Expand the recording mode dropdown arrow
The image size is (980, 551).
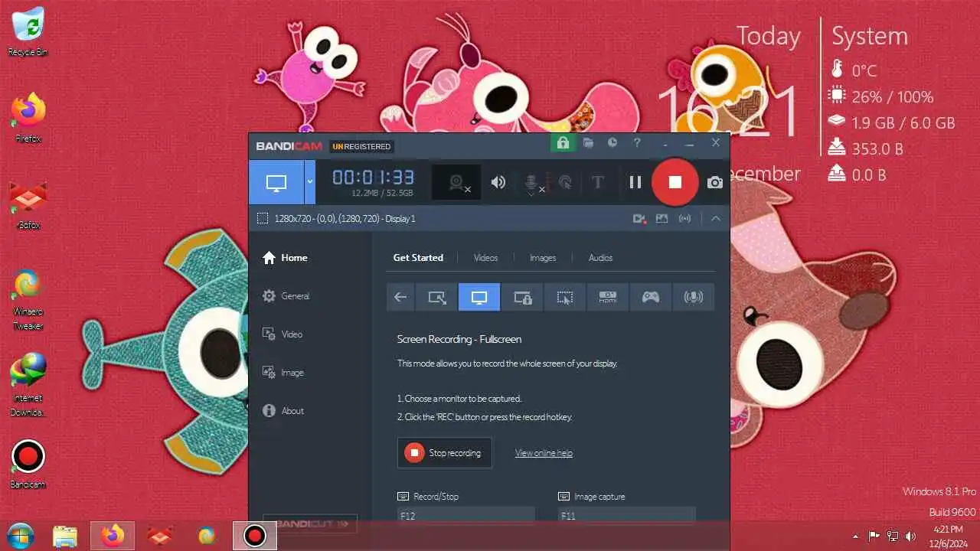point(309,182)
